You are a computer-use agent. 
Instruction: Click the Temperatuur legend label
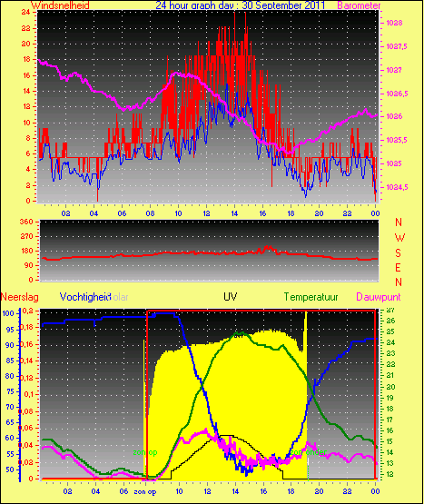311,297
